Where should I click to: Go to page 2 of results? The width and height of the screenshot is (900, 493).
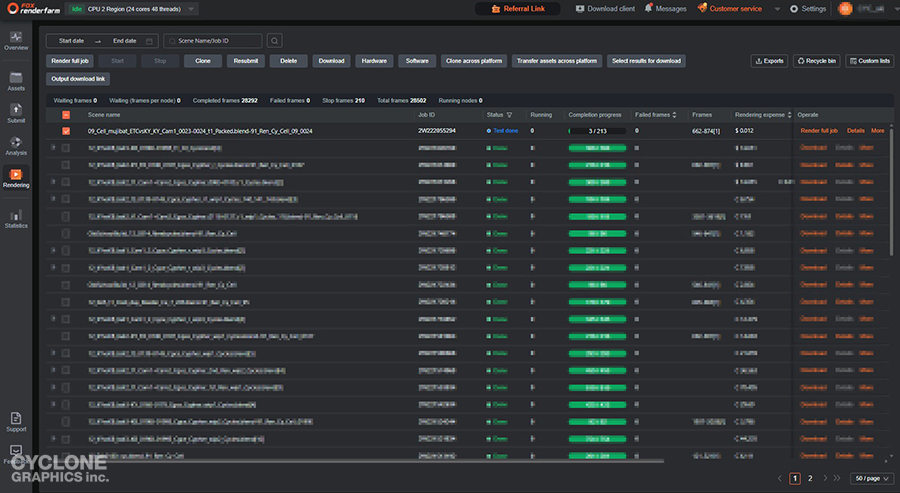pos(810,479)
